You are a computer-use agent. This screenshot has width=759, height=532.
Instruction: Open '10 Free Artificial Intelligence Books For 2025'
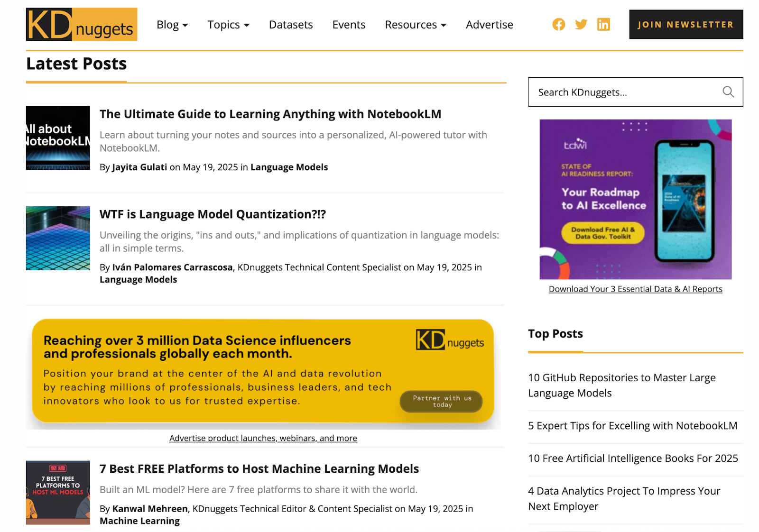[633, 459]
